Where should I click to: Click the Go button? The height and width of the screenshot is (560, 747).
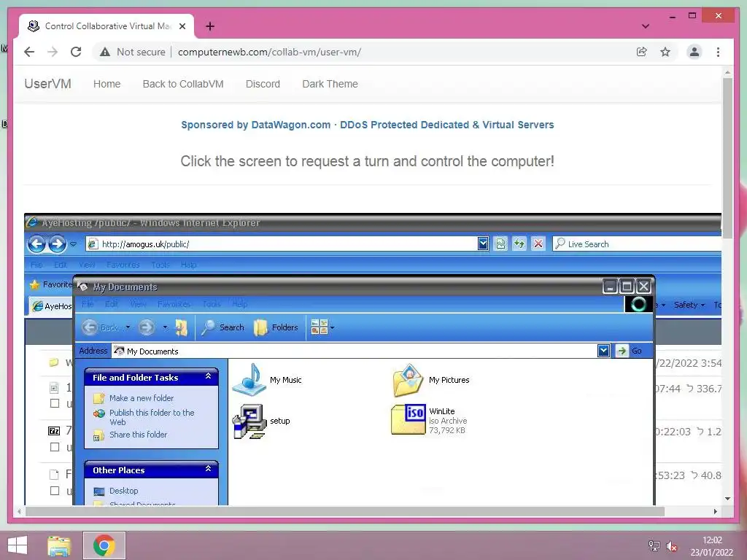tap(629, 351)
